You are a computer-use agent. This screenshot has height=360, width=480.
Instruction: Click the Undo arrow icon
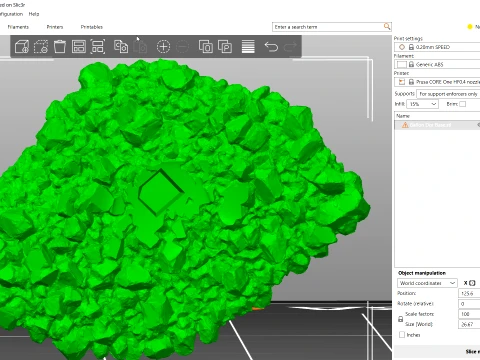pos(271,47)
